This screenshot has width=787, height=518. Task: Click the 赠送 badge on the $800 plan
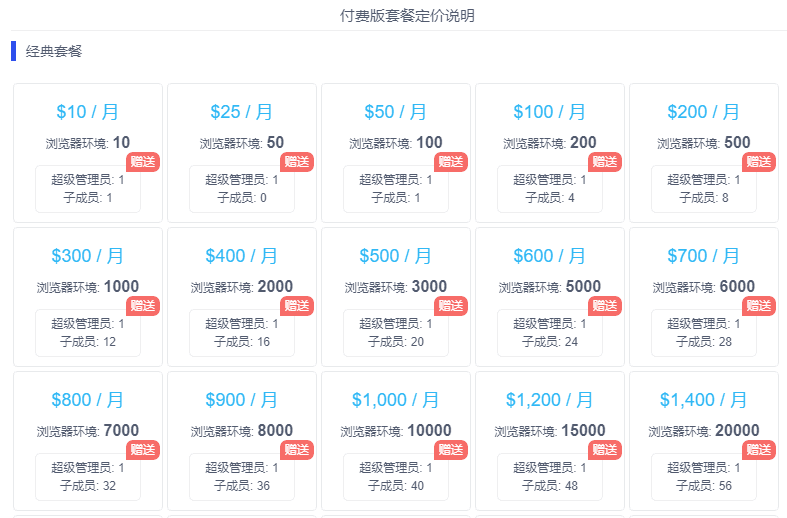[x=143, y=450]
